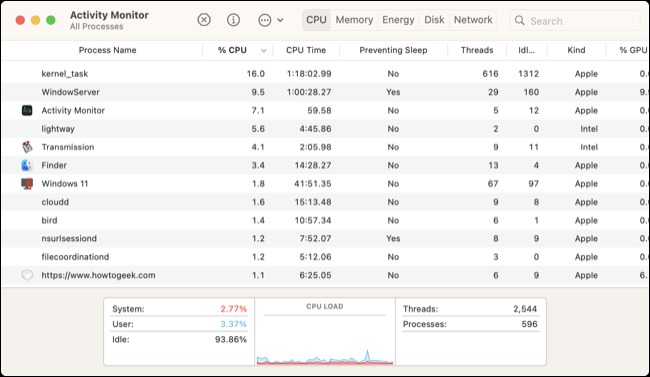Show the Network tab
This screenshot has height=377, width=650.
click(473, 20)
